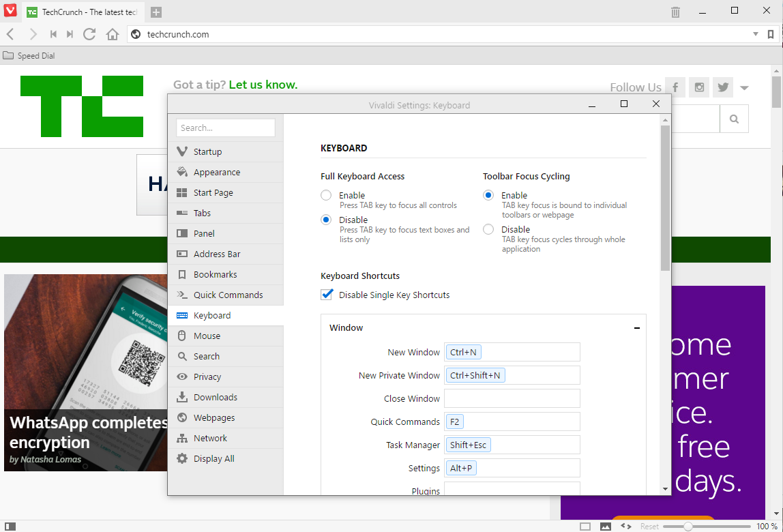This screenshot has width=783, height=532.
Task: Click the new tab plus button
Action: coord(156,12)
